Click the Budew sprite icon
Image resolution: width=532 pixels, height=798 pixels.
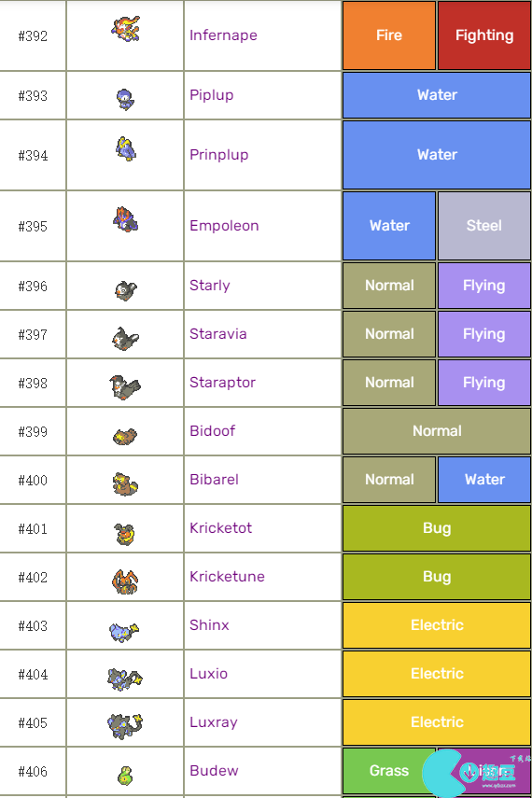point(125,776)
